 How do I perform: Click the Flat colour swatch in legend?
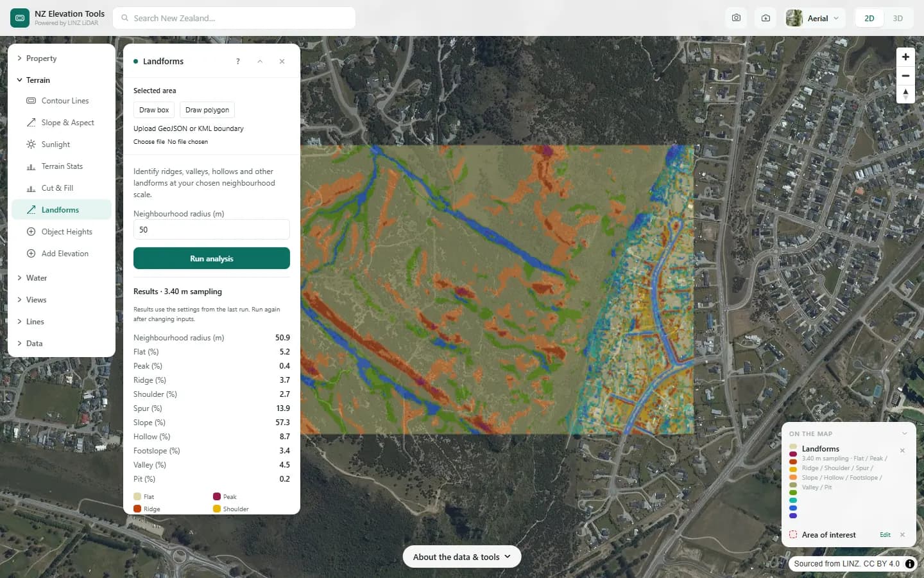pyautogui.click(x=137, y=496)
